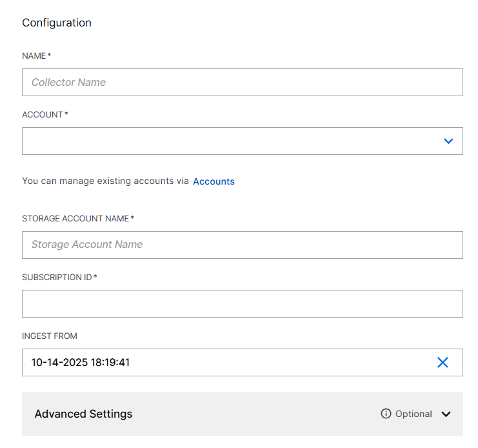The image size is (478, 448).
Task: Click into the Storage Account Name field
Action: pos(242,245)
